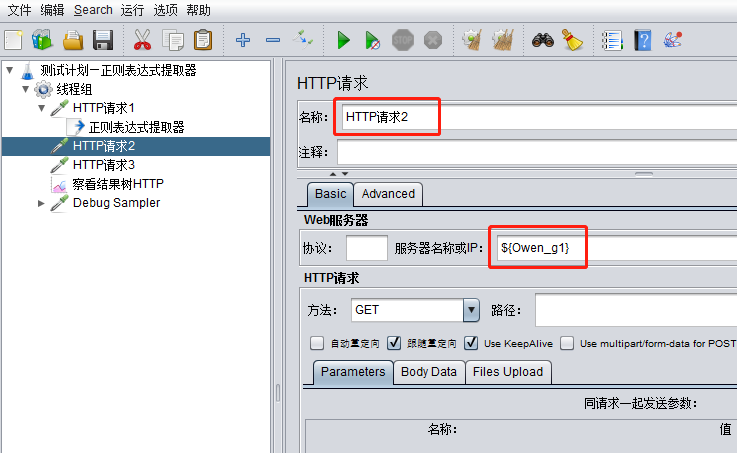
Task: Click the 值 column header in parameters table
Action: point(725,429)
